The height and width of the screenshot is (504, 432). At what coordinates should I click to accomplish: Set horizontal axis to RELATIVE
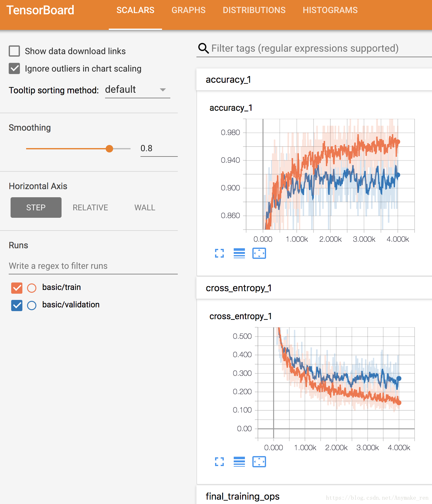coord(90,208)
